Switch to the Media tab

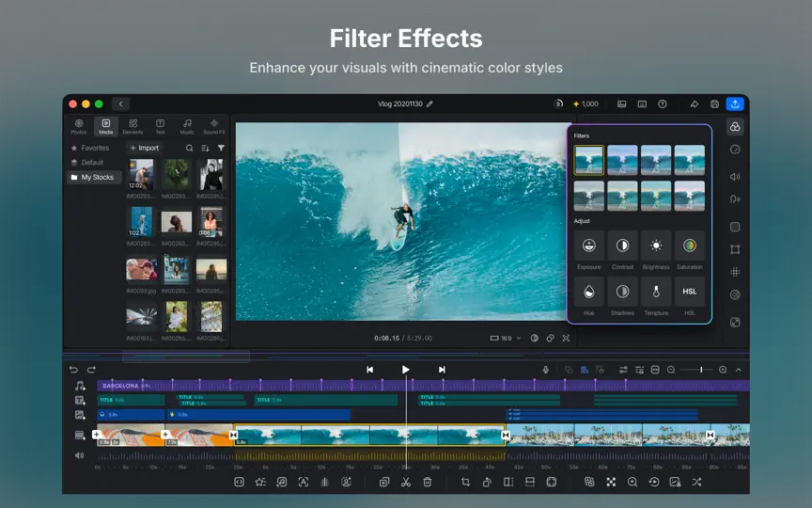[105, 126]
